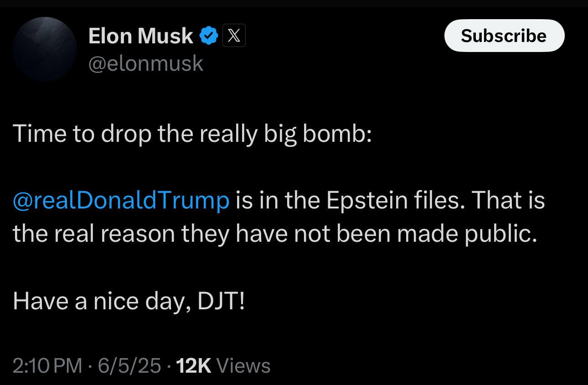This screenshot has height=385, width=588.
Task: Open the Elon Musk display name
Action: coord(141,36)
